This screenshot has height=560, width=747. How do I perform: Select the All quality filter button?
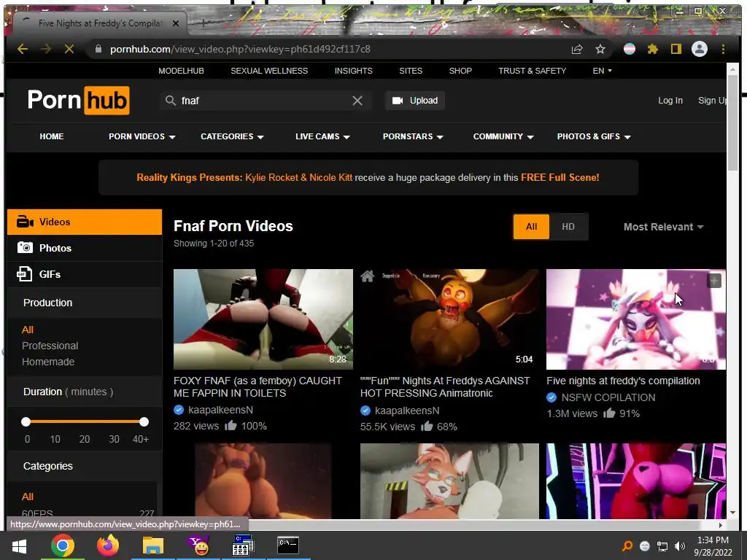[531, 227]
